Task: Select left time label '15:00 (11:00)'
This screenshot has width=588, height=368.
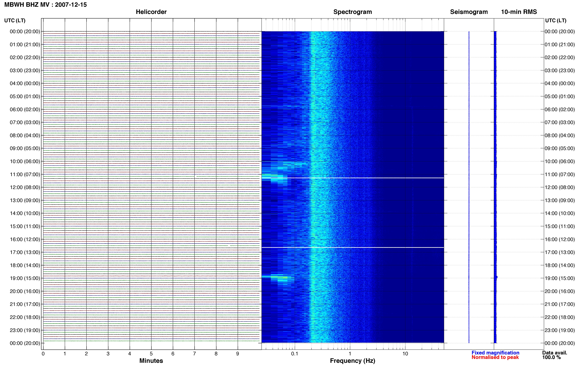Action: point(25,226)
